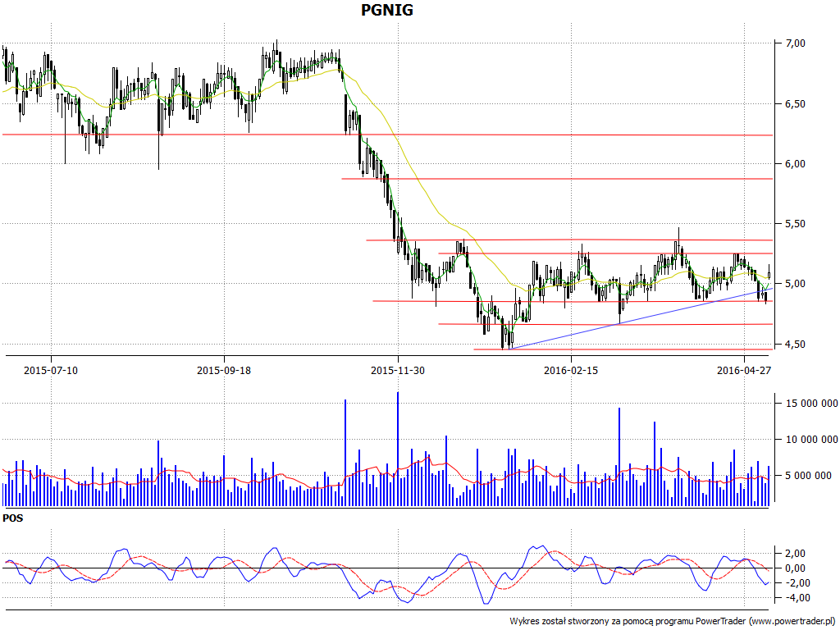This screenshot has width=840, height=630.
Task: Select the 5,50 price axis label
Action: [x=795, y=224]
